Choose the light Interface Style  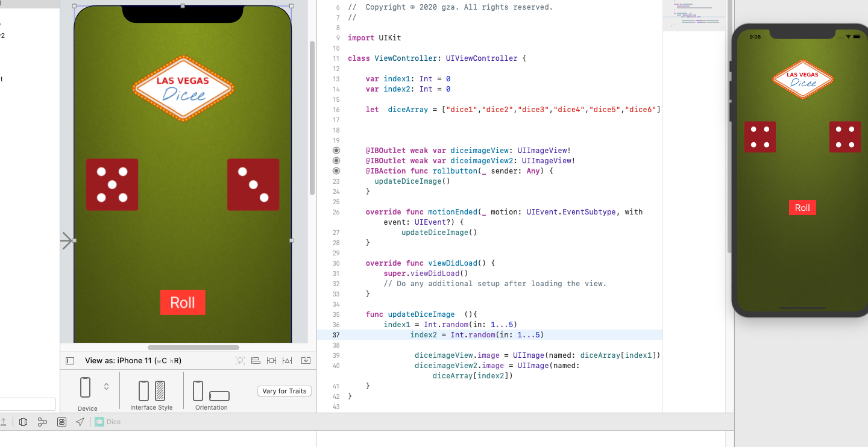[143, 391]
